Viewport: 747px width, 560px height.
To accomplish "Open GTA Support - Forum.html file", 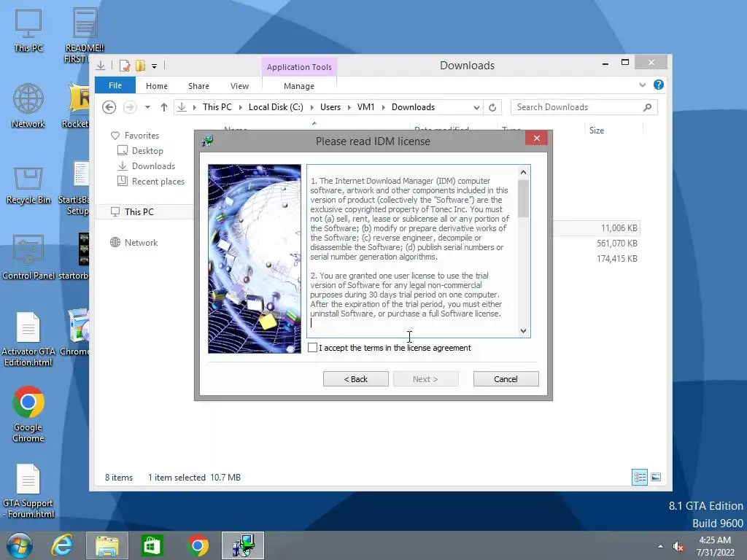I will [x=28, y=491].
